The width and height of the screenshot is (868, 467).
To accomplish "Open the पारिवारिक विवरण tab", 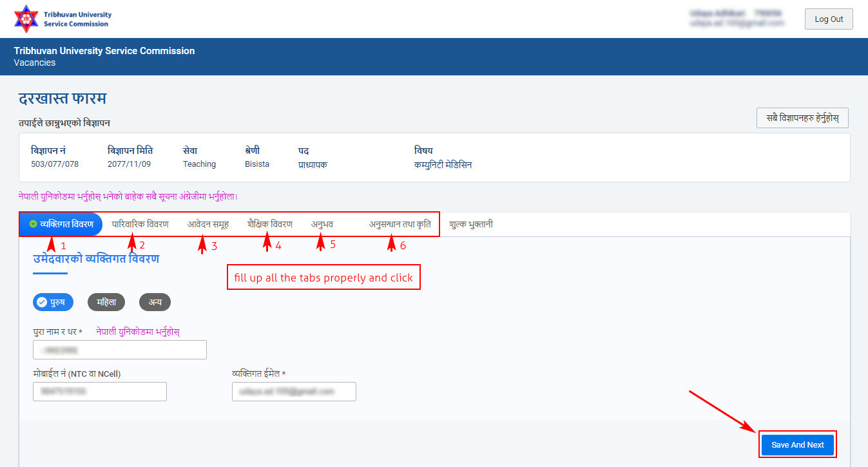I will [140, 224].
